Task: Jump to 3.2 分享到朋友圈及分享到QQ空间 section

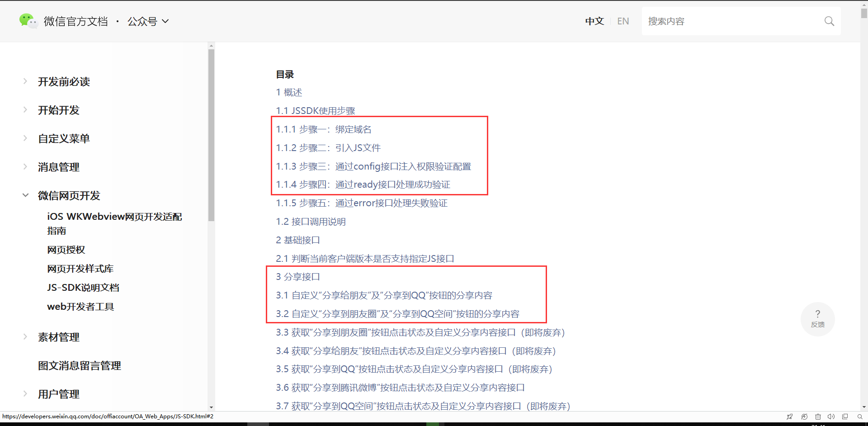Action: (397, 314)
